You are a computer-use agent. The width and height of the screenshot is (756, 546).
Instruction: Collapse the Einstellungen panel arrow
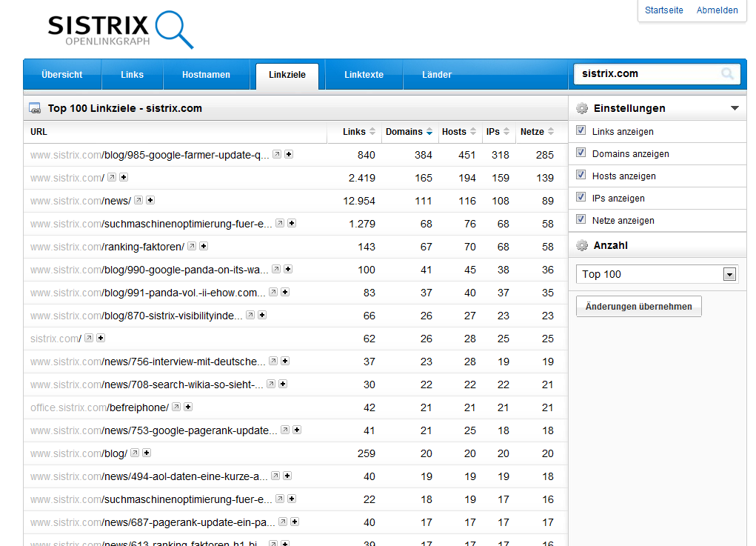pyautogui.click(x=735, y=108)
